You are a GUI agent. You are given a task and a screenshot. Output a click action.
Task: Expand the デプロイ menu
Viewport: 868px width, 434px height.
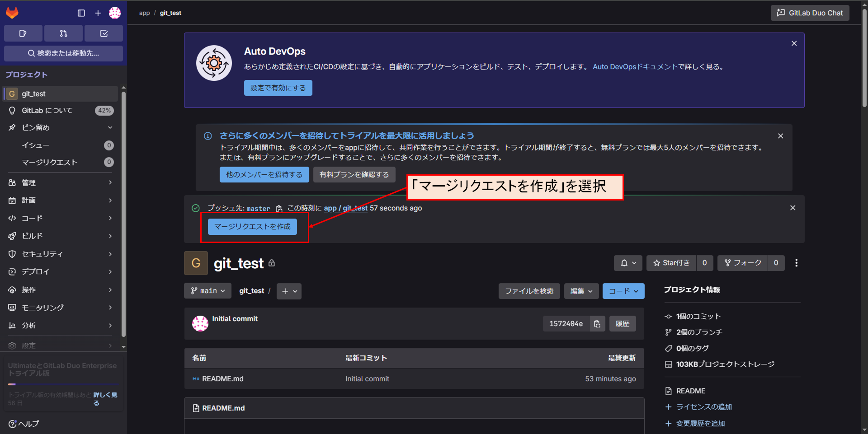coord(61,272)
